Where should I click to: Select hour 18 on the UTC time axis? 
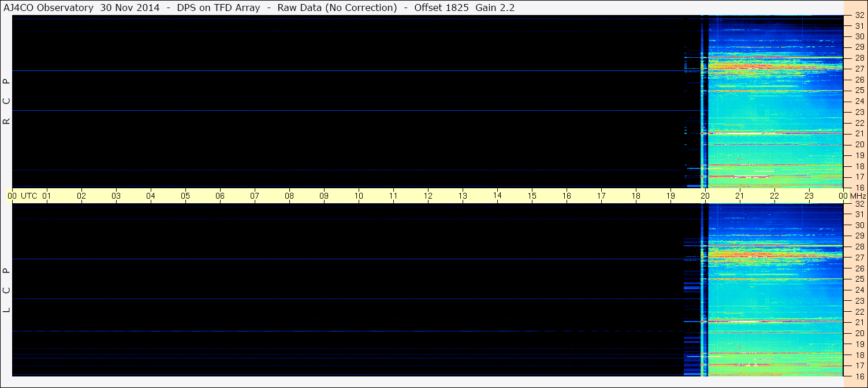tap(636, 196)
